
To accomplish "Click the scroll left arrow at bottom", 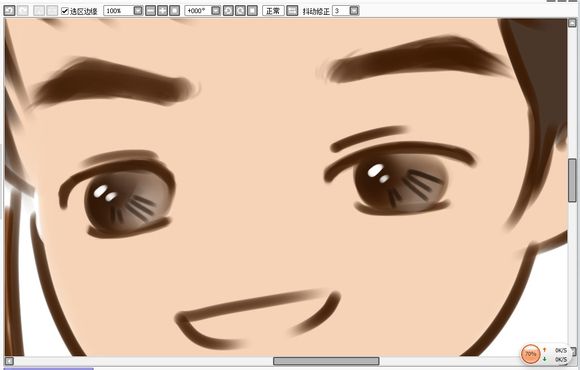I will coord(9,361).
